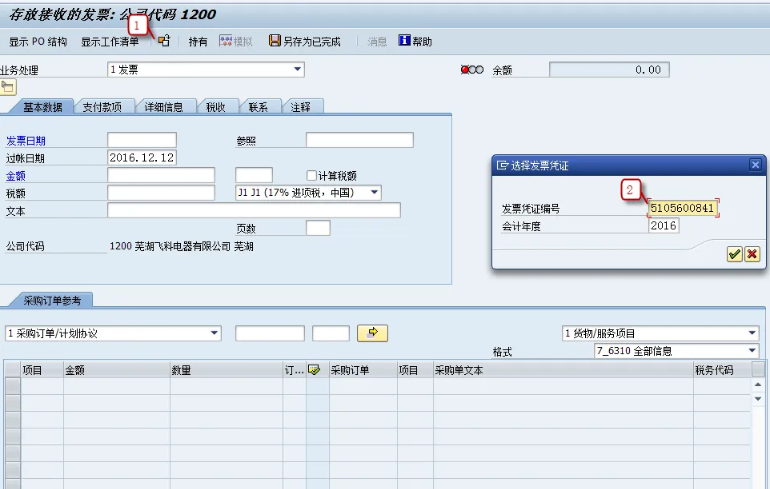The width and height of the screenshot is (770, 489).
Task: Click the folder icon below 业务处理
Action: click(x=8, y=87)
